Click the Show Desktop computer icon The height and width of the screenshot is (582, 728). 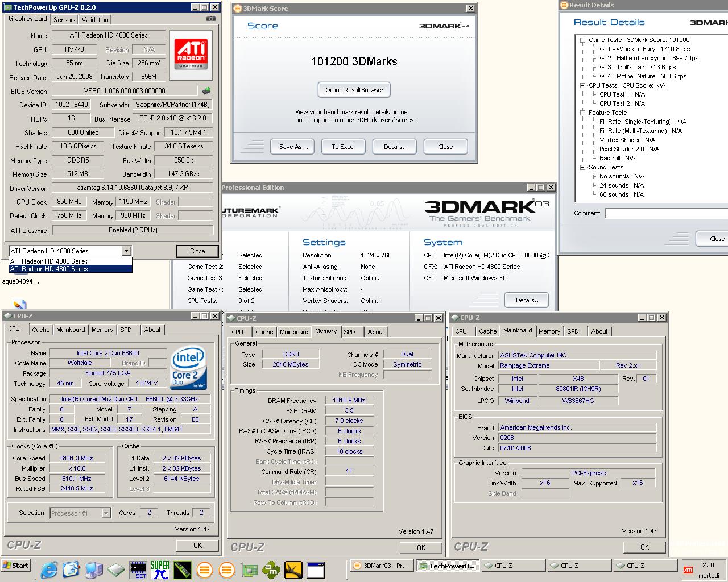[94, 569]
